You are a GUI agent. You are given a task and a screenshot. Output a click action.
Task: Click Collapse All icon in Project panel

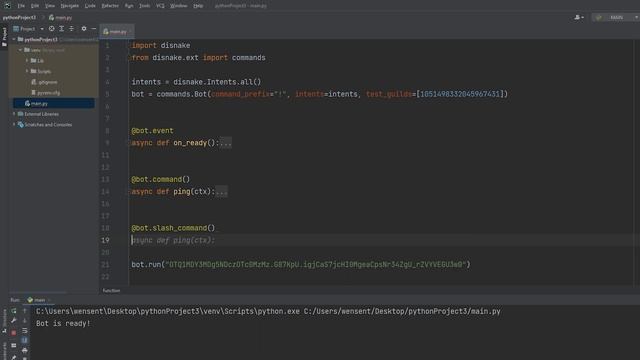71,29
